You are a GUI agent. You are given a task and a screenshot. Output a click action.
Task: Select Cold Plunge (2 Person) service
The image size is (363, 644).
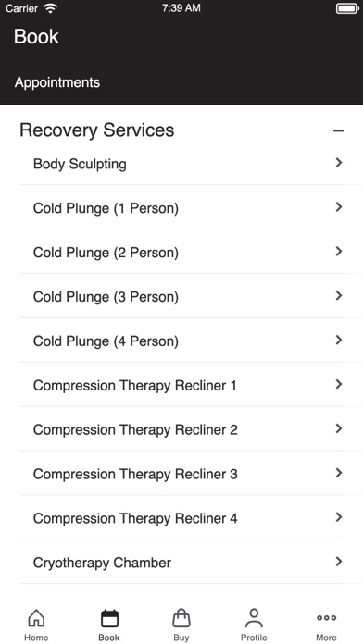coord(191,252)
